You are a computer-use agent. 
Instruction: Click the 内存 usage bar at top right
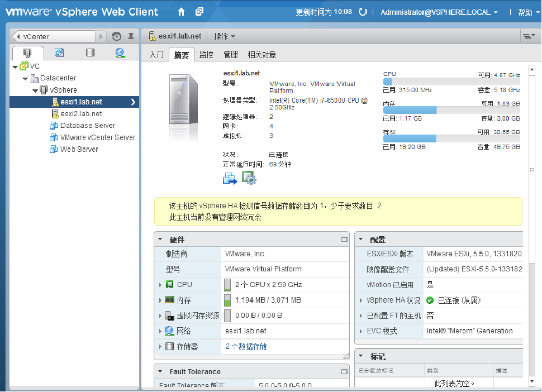point(451,110)
